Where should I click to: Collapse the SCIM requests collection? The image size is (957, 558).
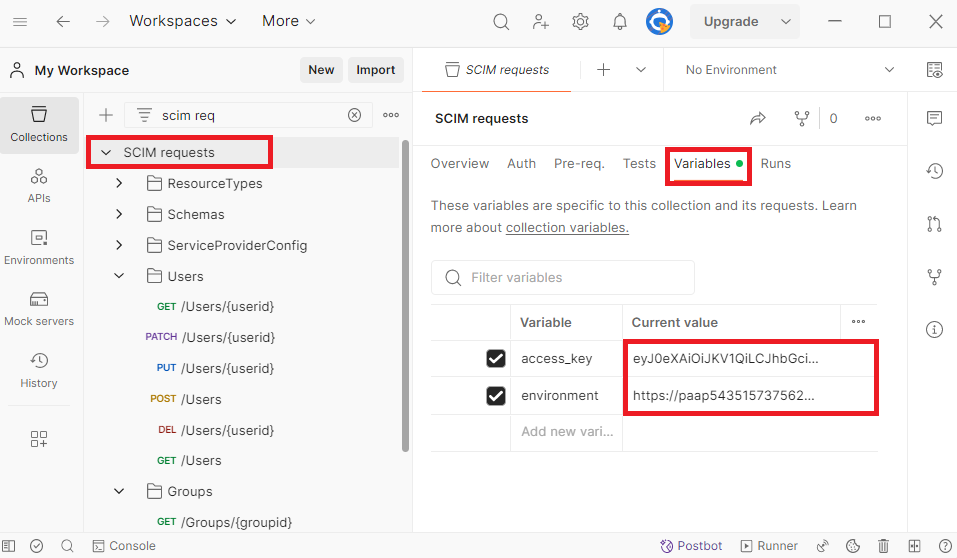(x=106, y=152)
